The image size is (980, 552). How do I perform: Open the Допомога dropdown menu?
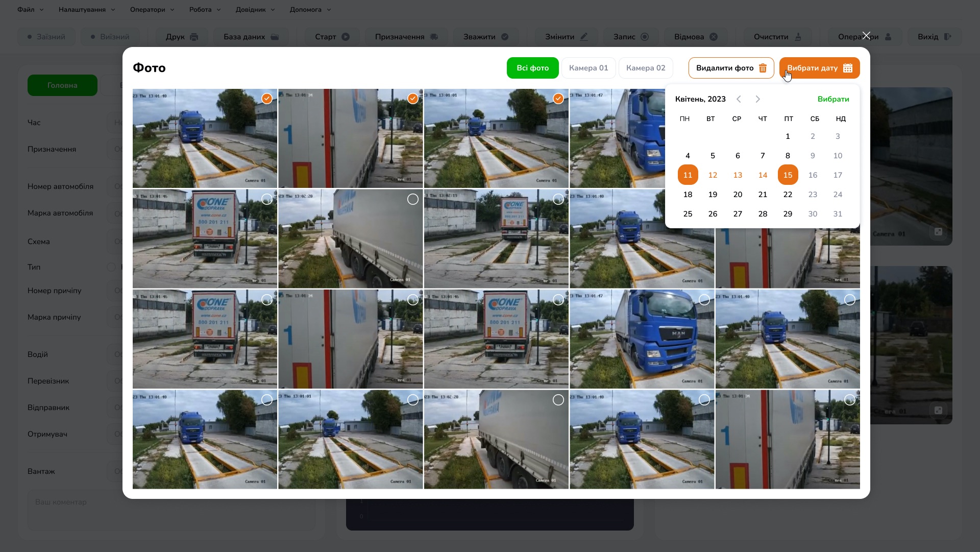pyautogui.click(x=310, y=10)
